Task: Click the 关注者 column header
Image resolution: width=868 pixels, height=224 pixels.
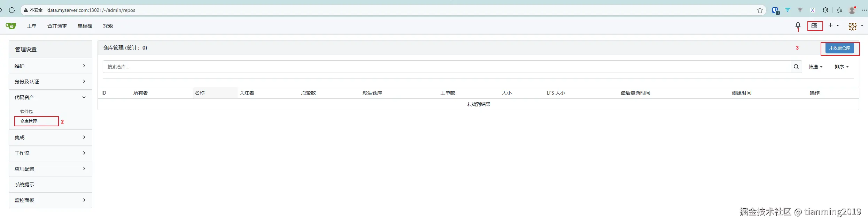Action: (x=247, y=93)
